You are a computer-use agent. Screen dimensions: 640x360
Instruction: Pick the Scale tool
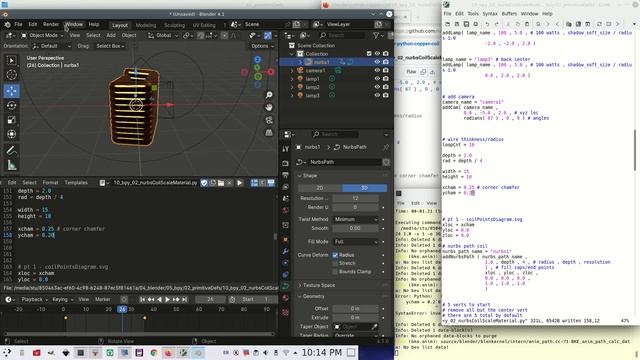pos(11,120)
